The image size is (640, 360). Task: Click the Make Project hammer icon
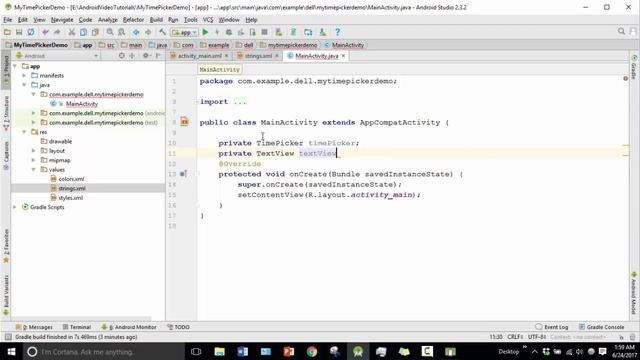[x=162, y=32]
